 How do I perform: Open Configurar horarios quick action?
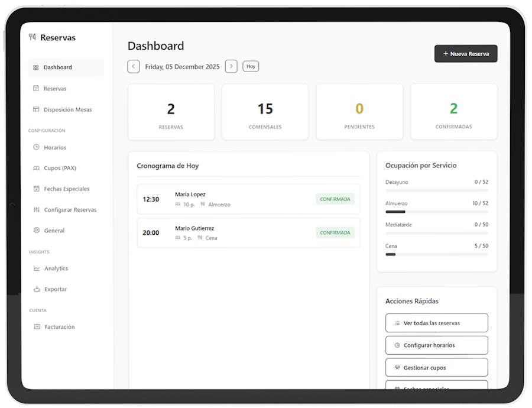click(437, 345)
